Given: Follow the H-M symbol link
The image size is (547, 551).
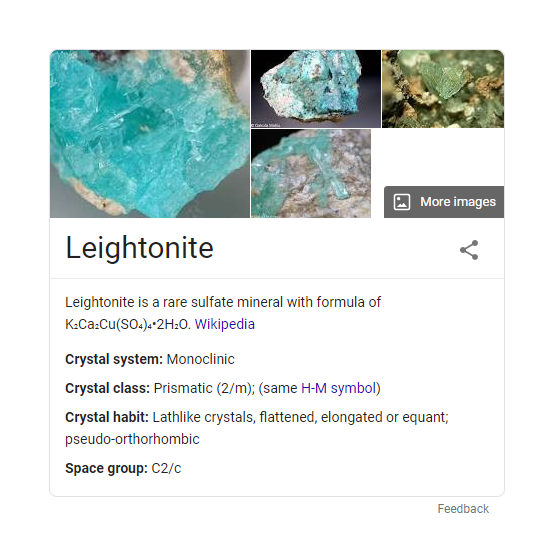Looking at the screenshot, I should (x=339, y=388).
